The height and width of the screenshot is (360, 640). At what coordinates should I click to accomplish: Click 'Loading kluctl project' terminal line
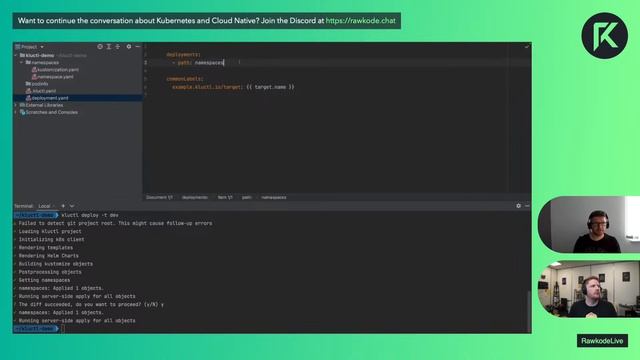pyautogui.click(x=50, y=231)
